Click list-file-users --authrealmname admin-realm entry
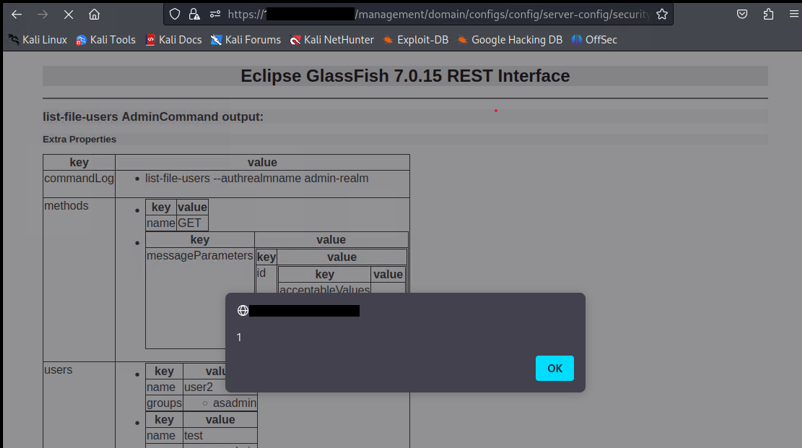Image resolution: width=802 pixels, height=448 pixels. (257, 178)
